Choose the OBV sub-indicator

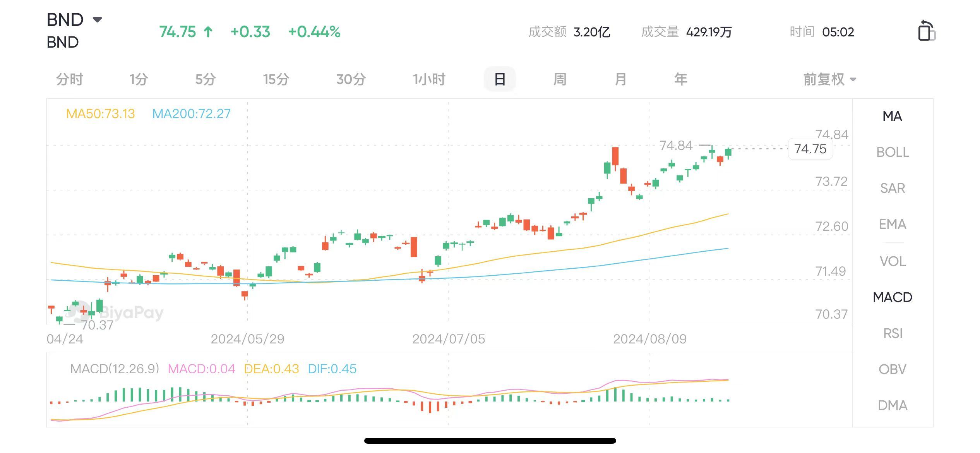893,369
